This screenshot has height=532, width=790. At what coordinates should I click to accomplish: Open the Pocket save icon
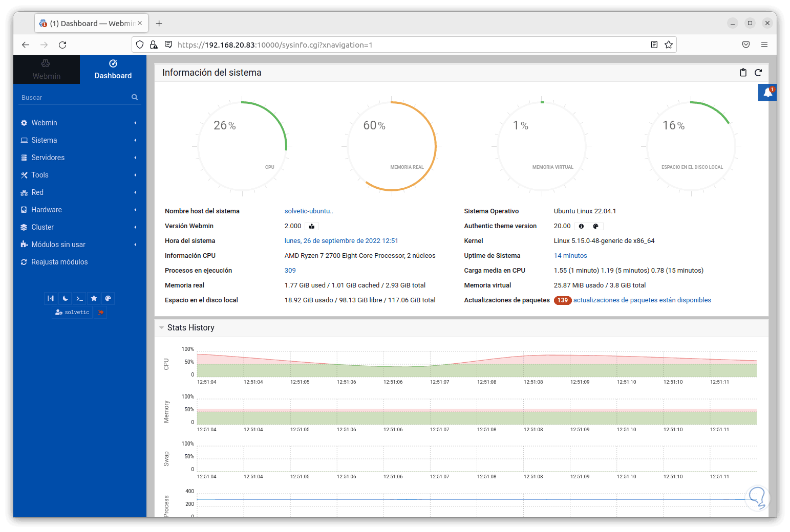[746, 45]
